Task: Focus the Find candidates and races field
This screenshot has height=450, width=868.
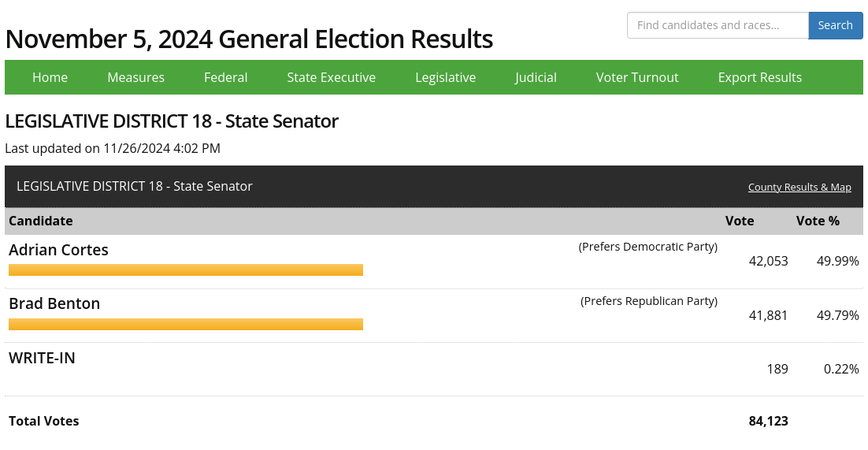Action: [718, 25]
